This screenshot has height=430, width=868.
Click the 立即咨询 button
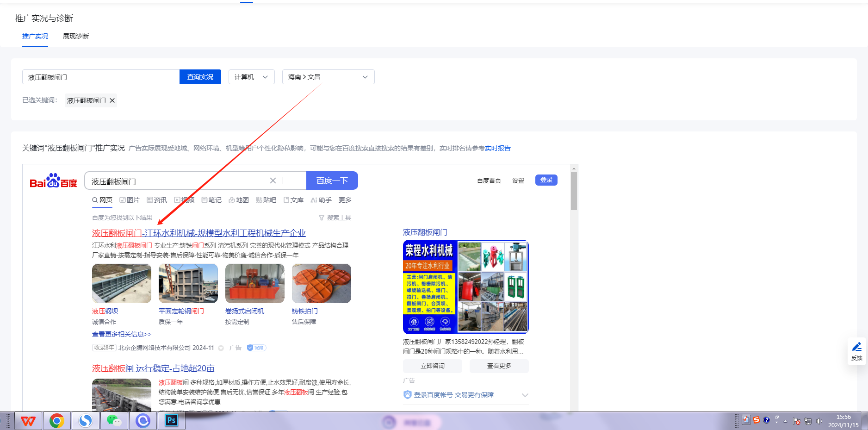click(x=433, y=366)
